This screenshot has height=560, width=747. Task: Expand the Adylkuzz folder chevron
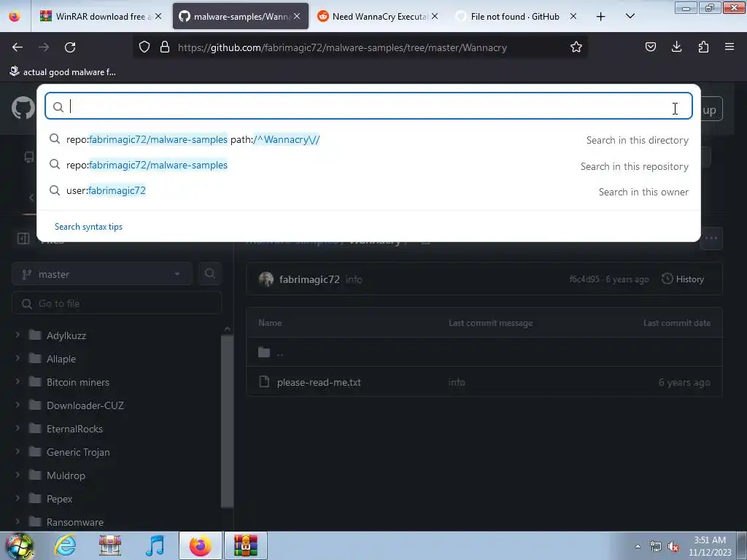click(x=18, y=335)
